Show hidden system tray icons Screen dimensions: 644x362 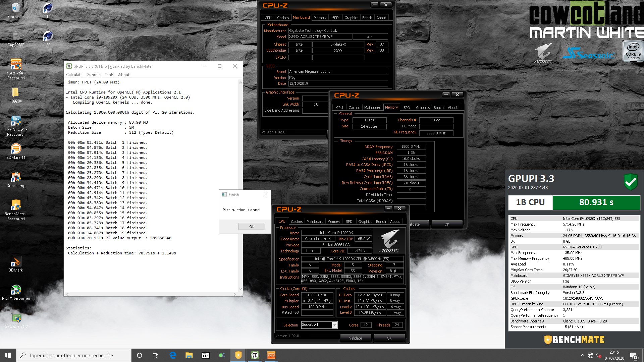pyautogui.click(x=582, y=355)
